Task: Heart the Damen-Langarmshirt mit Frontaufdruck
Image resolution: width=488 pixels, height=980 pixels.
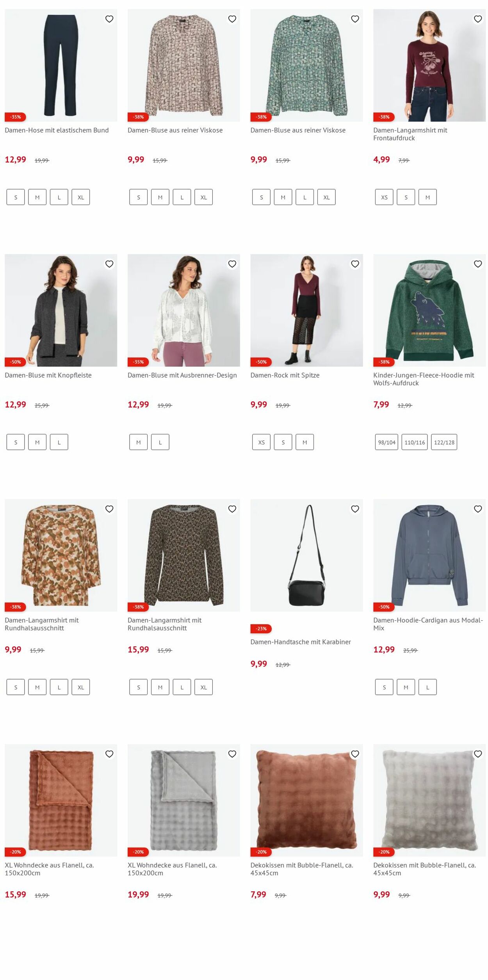Action: pos(478,19)
